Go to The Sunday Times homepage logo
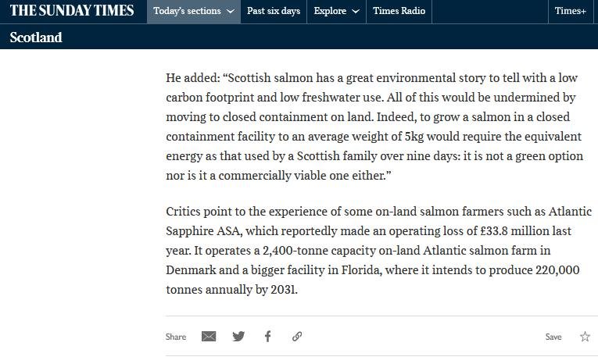 [x=71, y=12]
